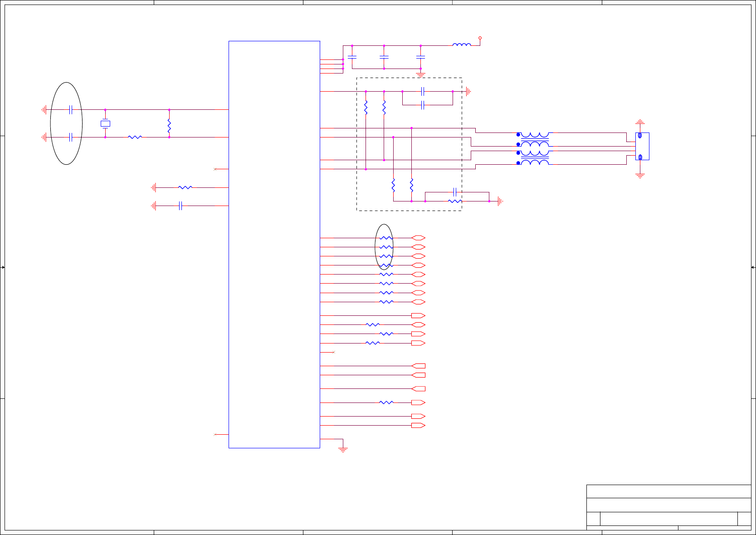Select ground symbol below the large IC's bottom-right pin
756x535 pixels.
pos(343,450)
